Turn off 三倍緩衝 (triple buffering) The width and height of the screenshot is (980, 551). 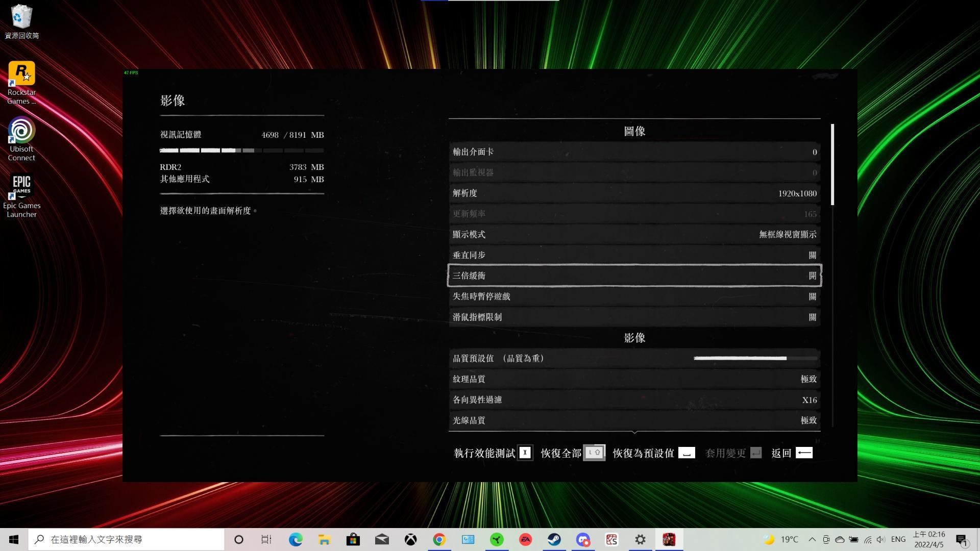tap(634, 275)
